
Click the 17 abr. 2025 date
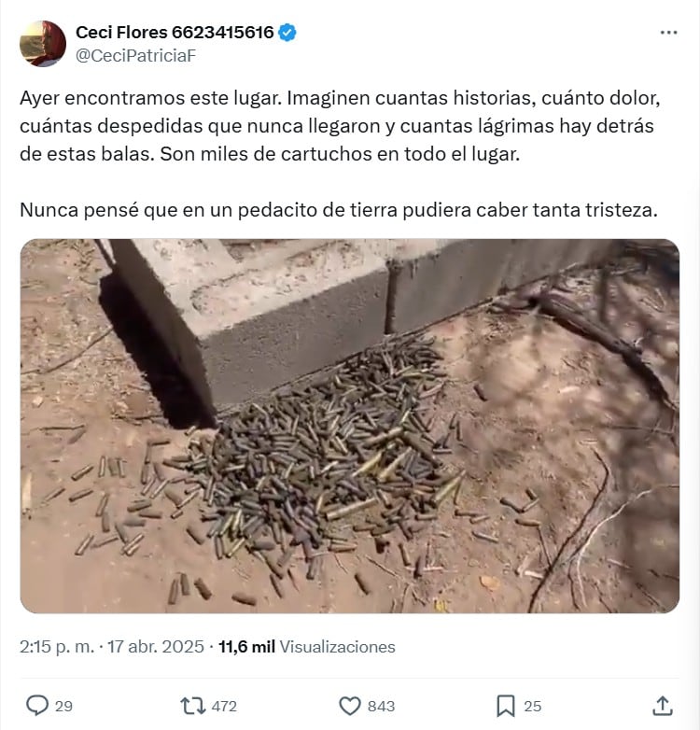156,647
